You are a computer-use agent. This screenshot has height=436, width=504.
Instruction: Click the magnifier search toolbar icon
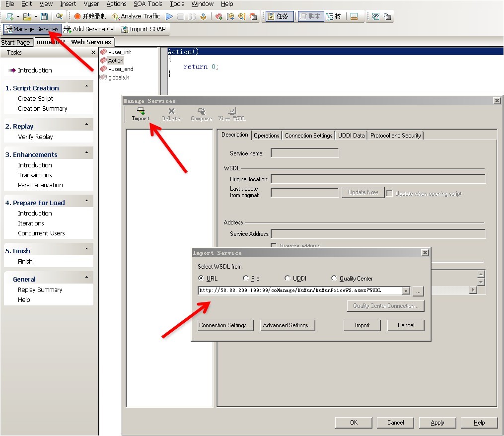click(59, 16)
